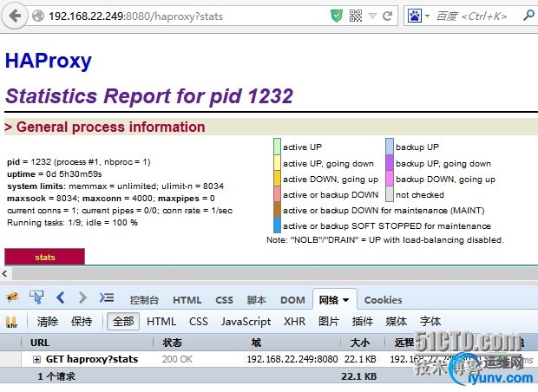
Task: Click the 清除 clear button
Action: pos(48,322)
